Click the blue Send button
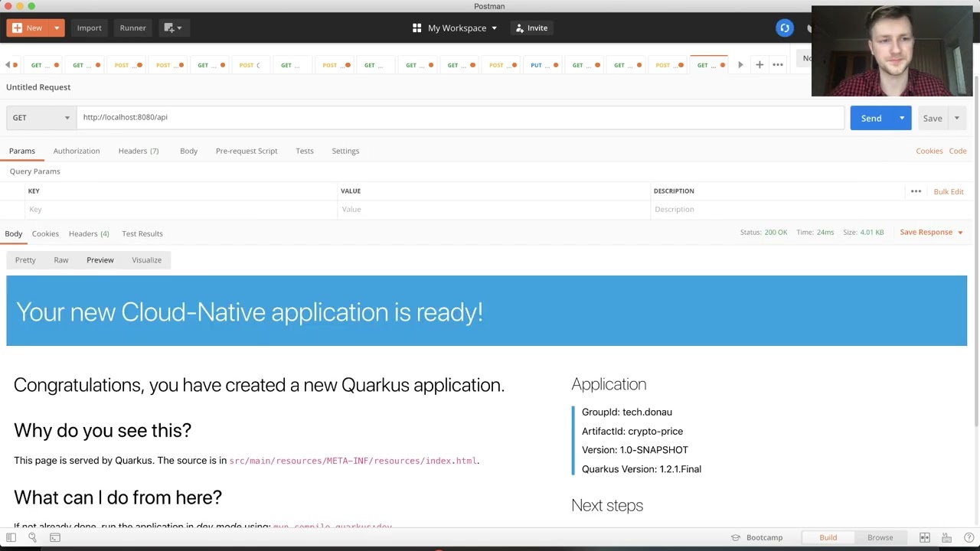Image resolution: width=980 pixels, height=551 pixels. pos(871,118)
